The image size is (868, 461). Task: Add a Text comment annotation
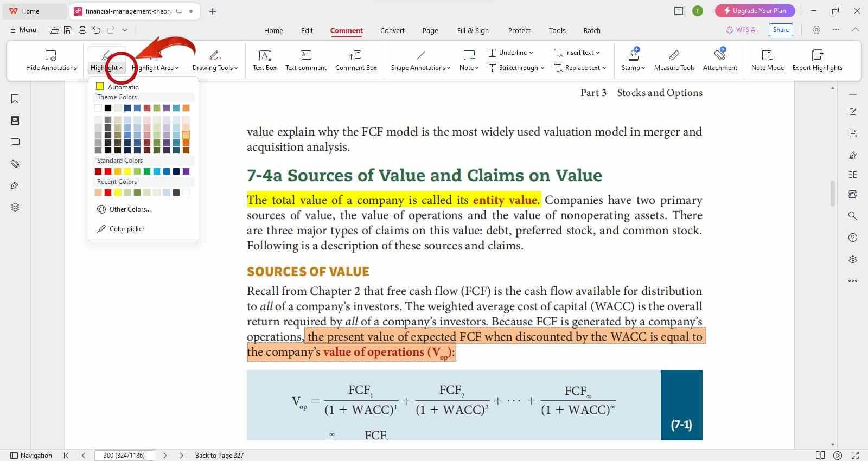tap(306, 60)
